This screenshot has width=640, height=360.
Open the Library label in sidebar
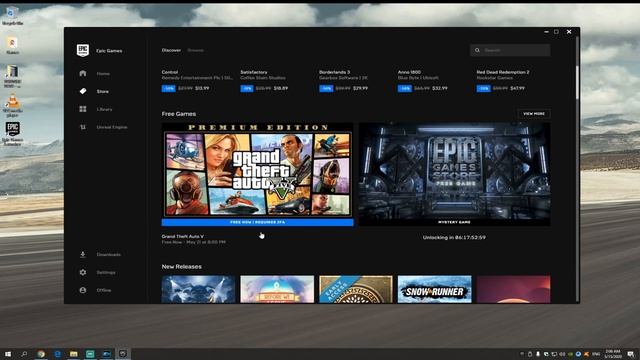tap(104, 109)
